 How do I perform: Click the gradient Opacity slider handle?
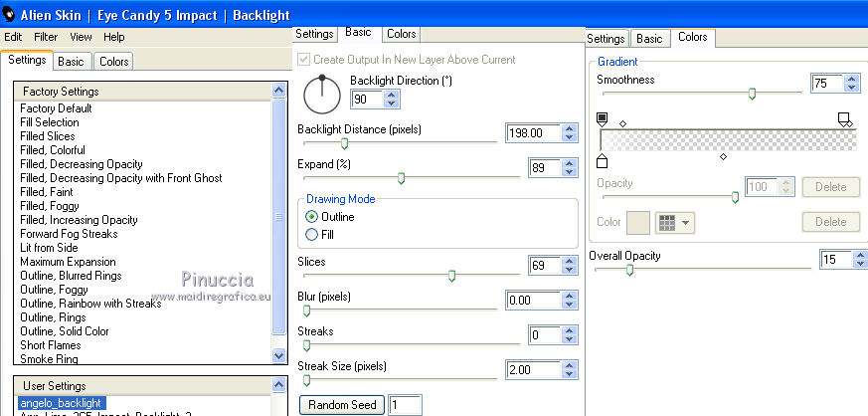coord(735,197)
